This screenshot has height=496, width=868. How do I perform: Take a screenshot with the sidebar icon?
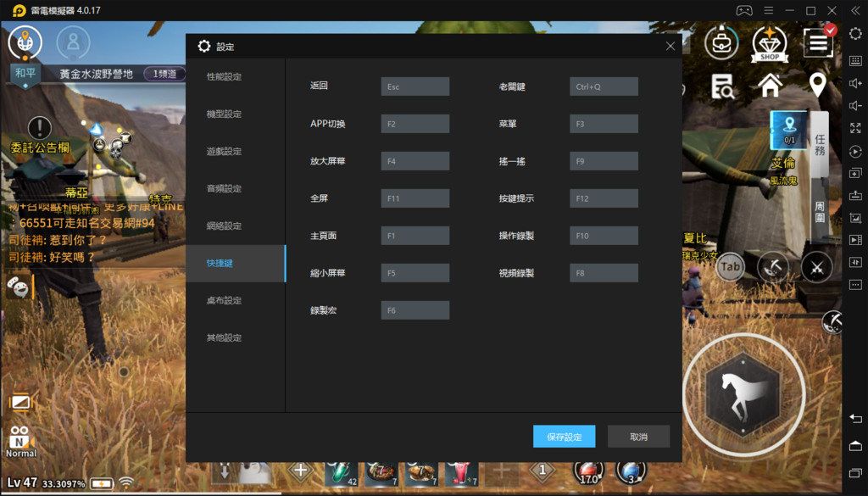point(855,218)
